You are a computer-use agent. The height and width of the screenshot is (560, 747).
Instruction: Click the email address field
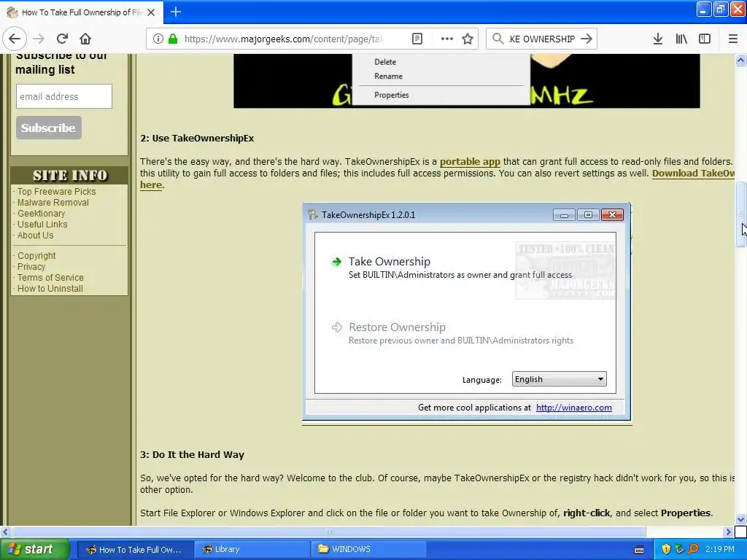pyautogui.click(x=64, y=96)
